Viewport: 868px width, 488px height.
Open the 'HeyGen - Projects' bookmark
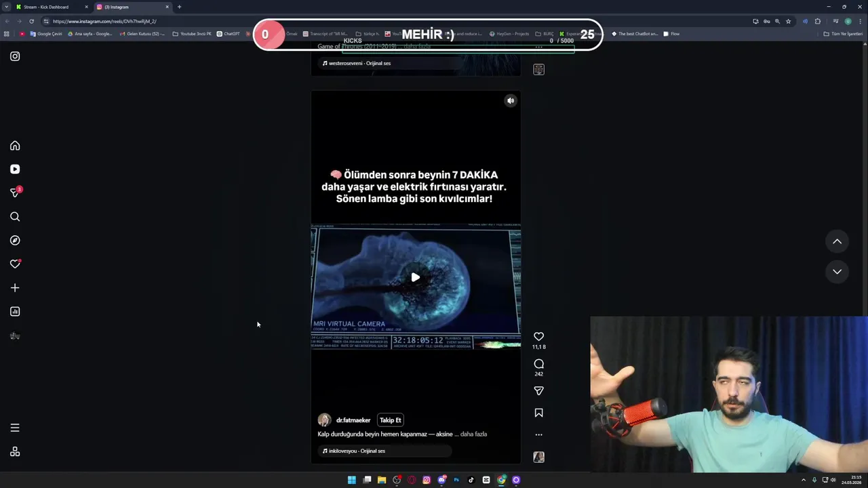tap(509, 34)
